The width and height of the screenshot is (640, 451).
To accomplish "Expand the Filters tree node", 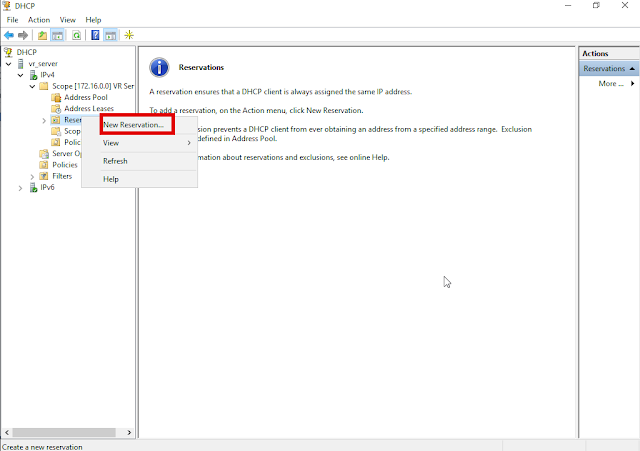I will 32,177.
